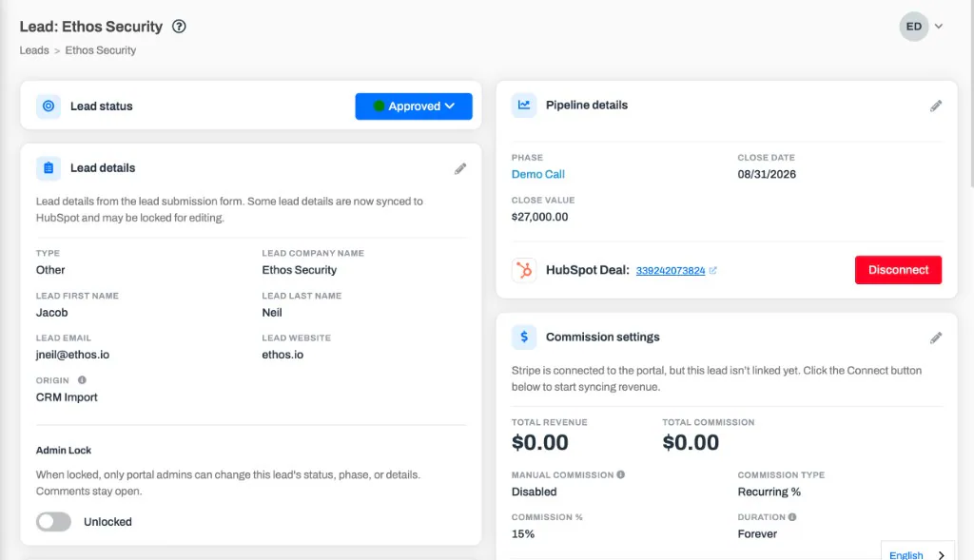The width and height of the screenshot is (974, 560).
Task: Open HubSpot deal 339242073824 link
Action: 671,271
